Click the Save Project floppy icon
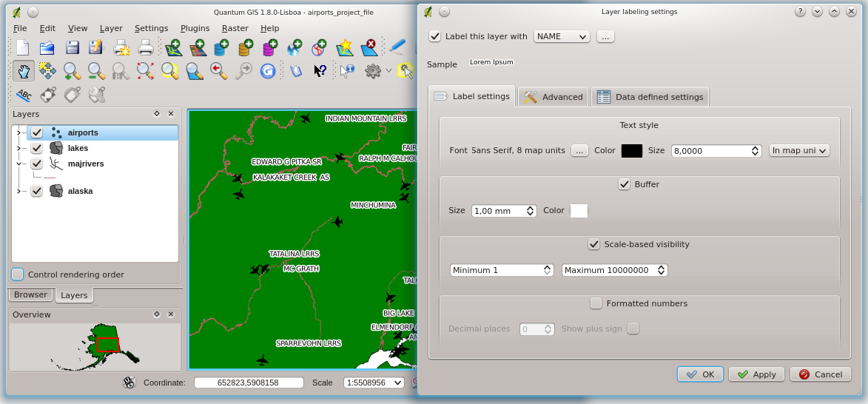The height and width of the screenshot is (404, 868). [72, 48]
